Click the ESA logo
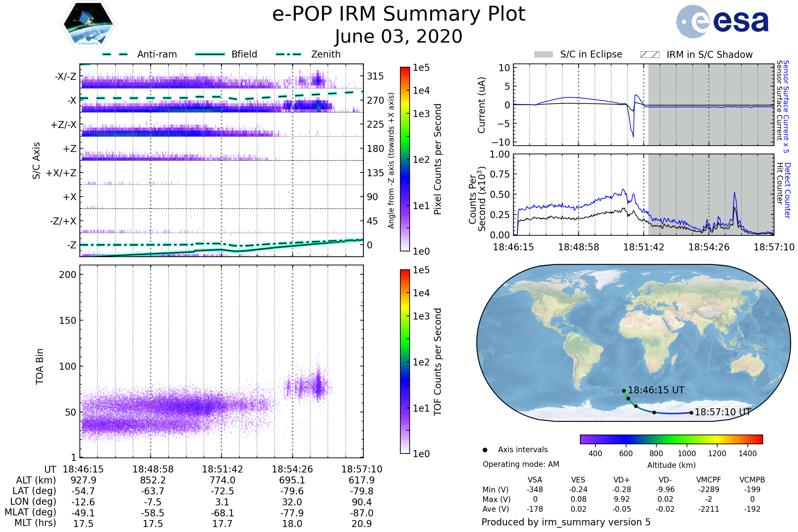 (722, 22)
